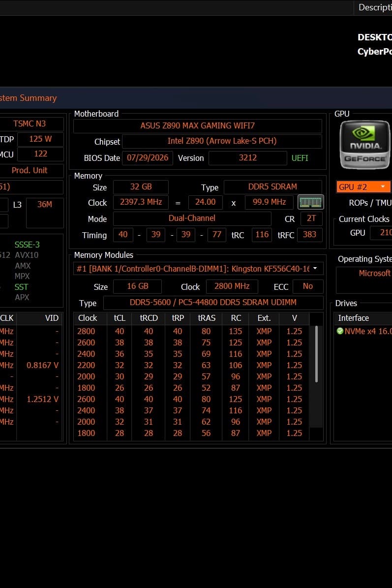
Task: Click the Timing value 77
Action: 216,235
